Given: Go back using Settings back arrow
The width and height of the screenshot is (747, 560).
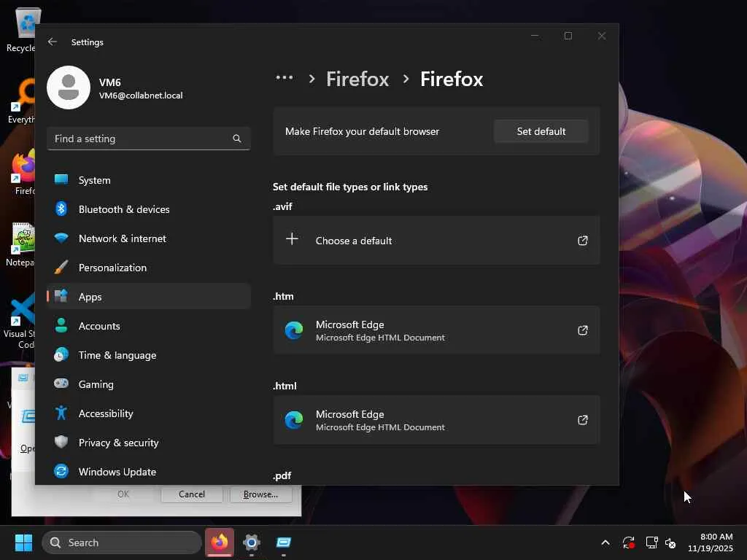Looking at the screenshot, I should (53, 42).
